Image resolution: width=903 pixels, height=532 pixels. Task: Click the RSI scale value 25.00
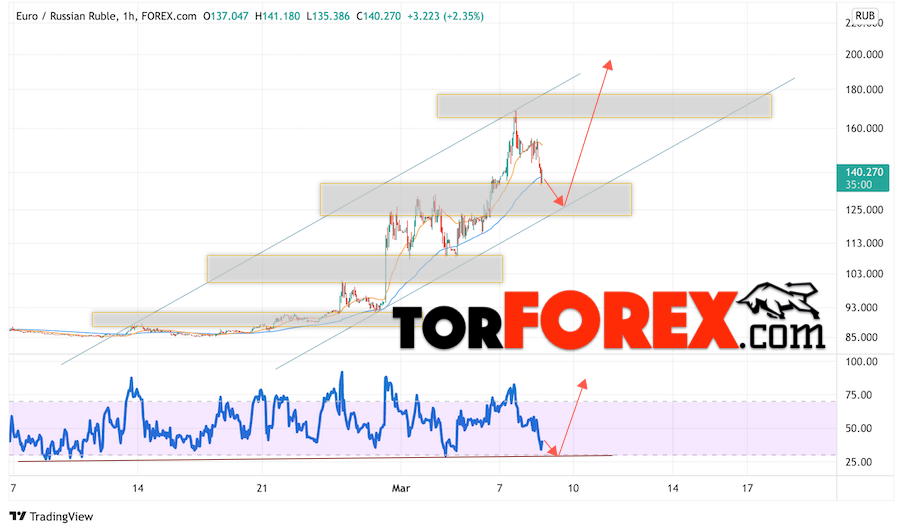(x=859, y=462)
